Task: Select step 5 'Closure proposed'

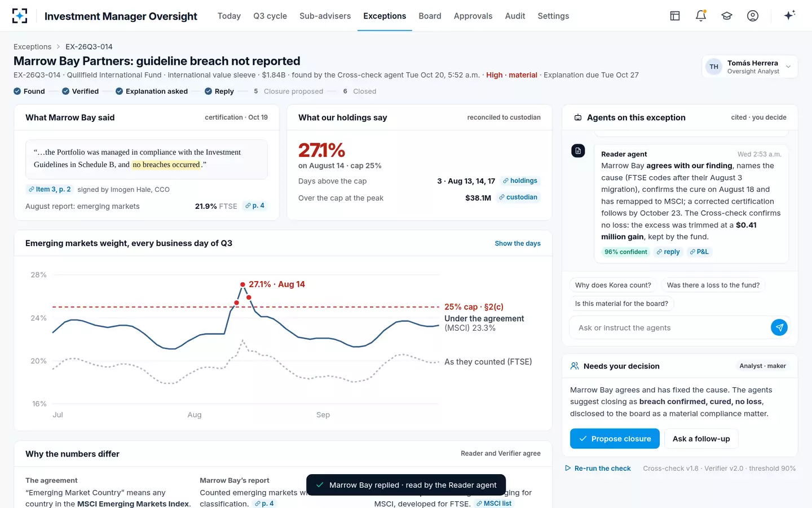Action: tap(288, 91)
